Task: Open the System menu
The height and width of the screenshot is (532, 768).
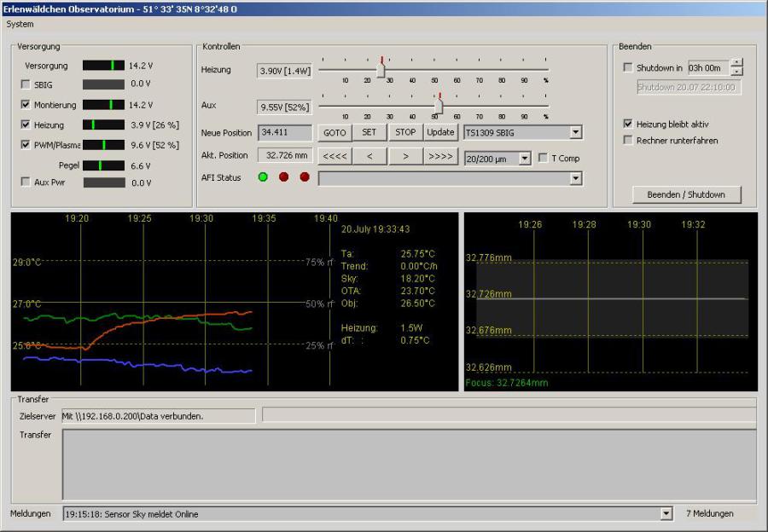Action: 20,24
